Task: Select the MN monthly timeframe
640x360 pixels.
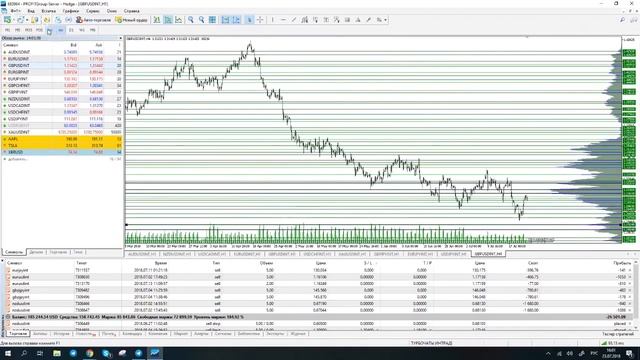Action: (x=93, y=30)
